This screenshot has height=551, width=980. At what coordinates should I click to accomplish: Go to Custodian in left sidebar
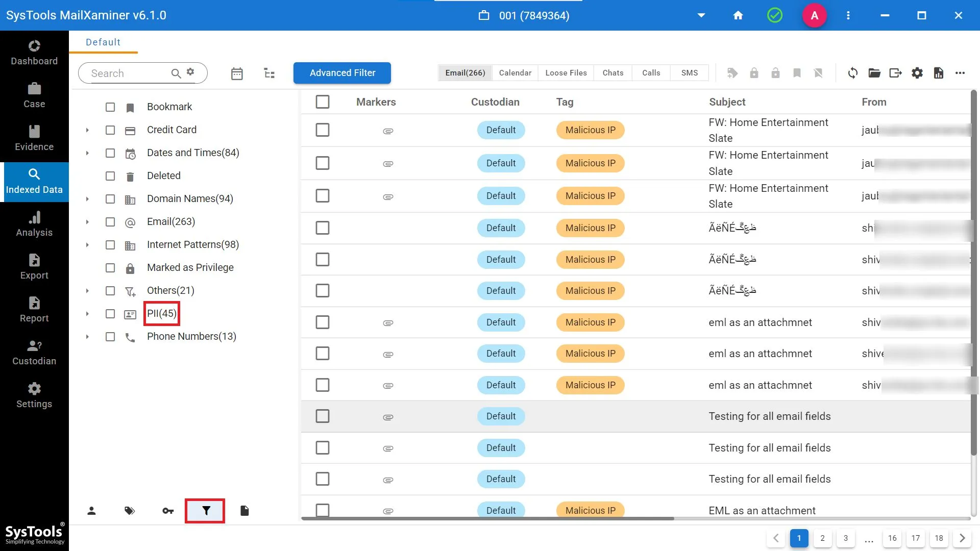pos(34,353)
